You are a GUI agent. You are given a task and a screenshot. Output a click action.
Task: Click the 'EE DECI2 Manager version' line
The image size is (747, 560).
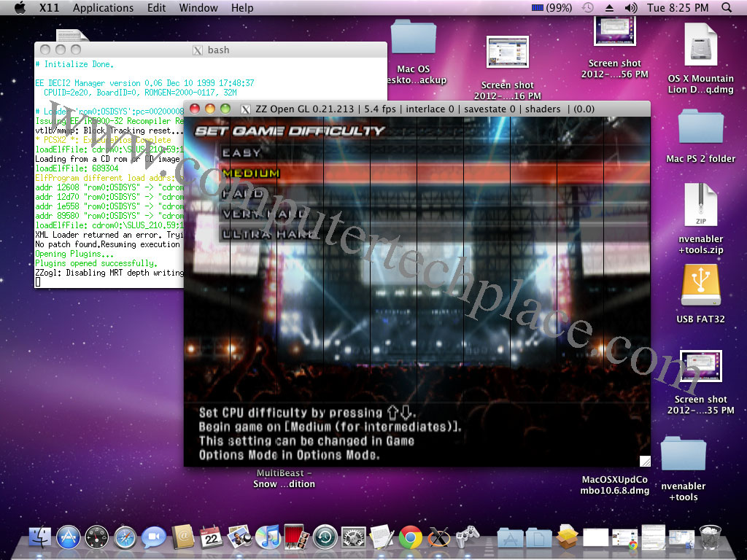(x=145, y=83)
